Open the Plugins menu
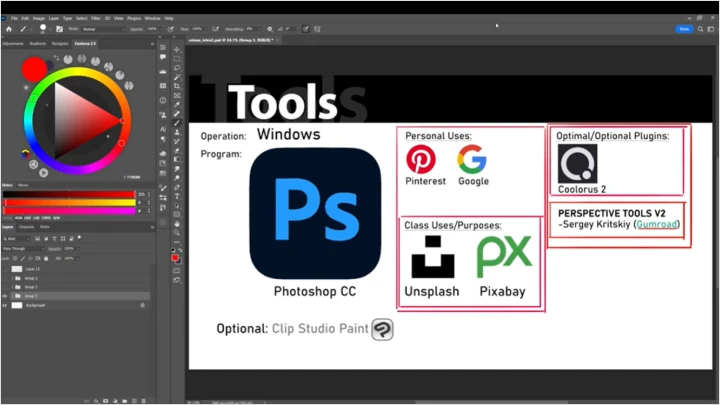Viewport: 720px width, 405px height. (x=134, y=18)
